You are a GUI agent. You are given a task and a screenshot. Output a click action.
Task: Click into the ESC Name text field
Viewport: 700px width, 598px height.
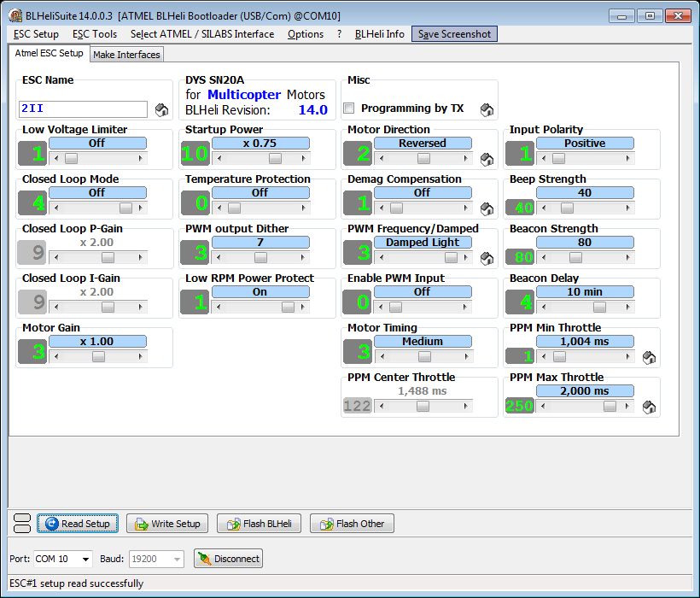(x=83, y=109)
